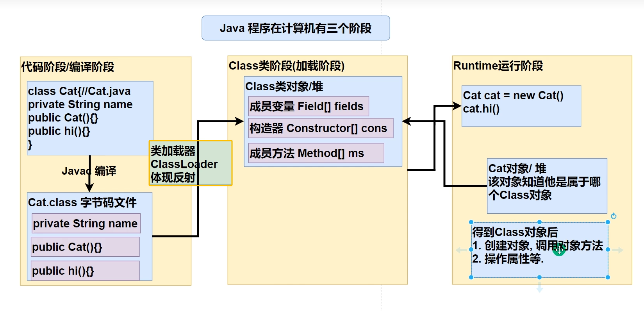The height and width of the screenshot is (311, 644).
Task: Select the class Cat{//Cat.java source box
Action: [x=90, y=118]
